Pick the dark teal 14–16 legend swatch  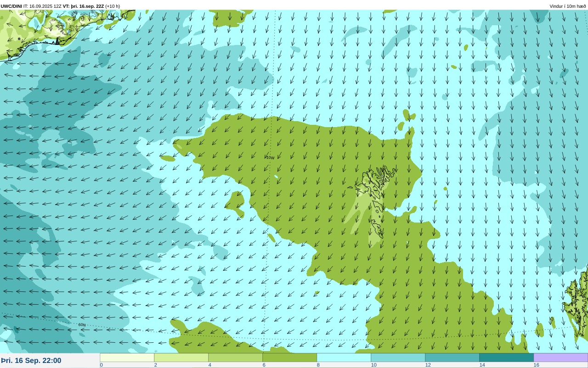tap(507, 357)
